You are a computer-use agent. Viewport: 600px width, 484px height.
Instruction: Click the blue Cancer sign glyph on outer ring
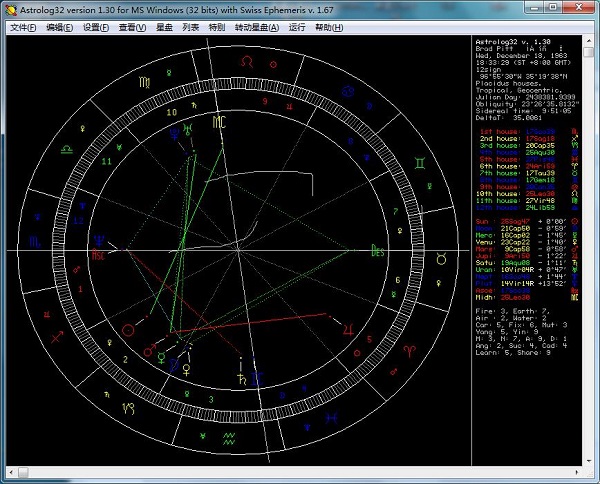click(348, 91)
